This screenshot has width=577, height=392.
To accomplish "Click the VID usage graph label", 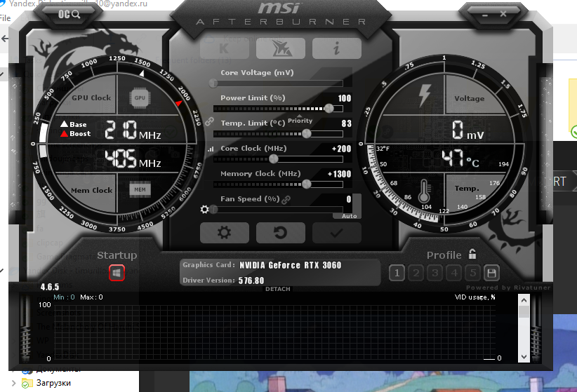I will coord(475,297).
